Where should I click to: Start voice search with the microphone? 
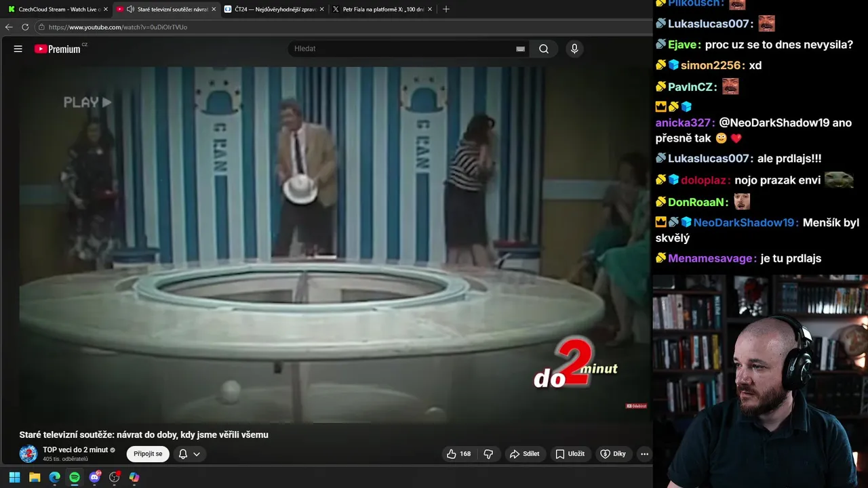[x=574, y=49]
